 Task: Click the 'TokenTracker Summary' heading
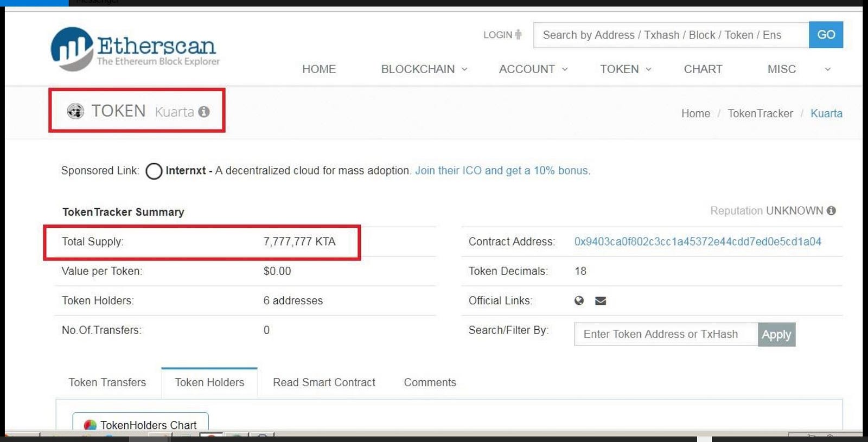(123, 212)
